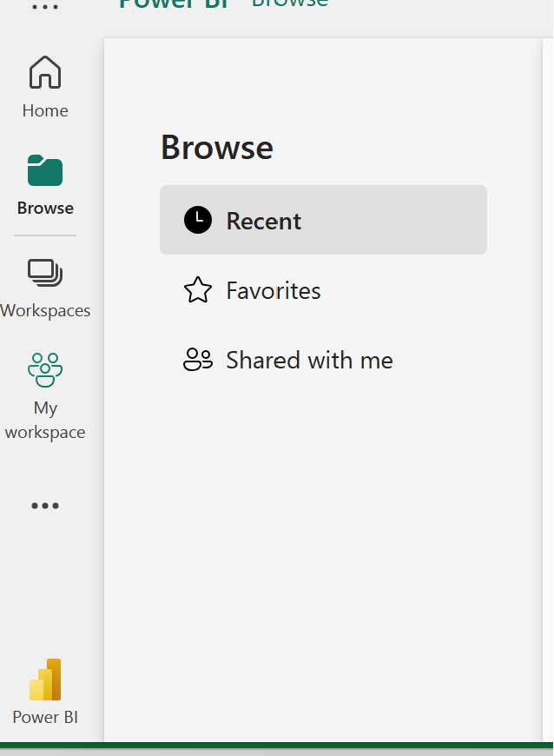Click the Power BI label under the logo
The width and height of the screenshot is (554, 756).
pos(45,718)
